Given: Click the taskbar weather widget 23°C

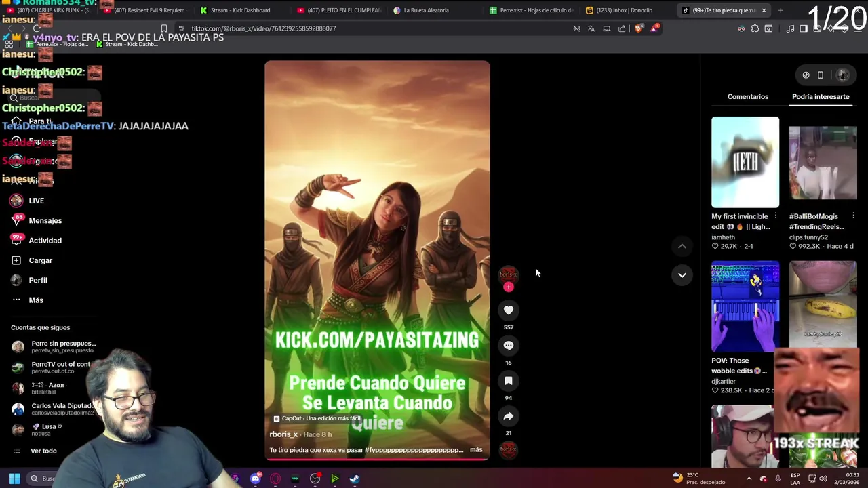Looking at the screenshot, I should (698, 479).
